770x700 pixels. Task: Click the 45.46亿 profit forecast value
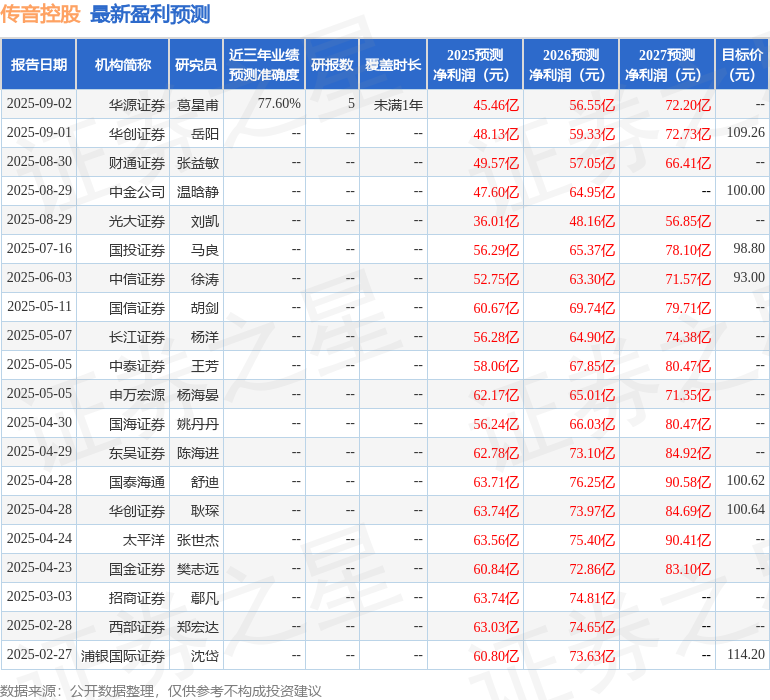[497, 104]
